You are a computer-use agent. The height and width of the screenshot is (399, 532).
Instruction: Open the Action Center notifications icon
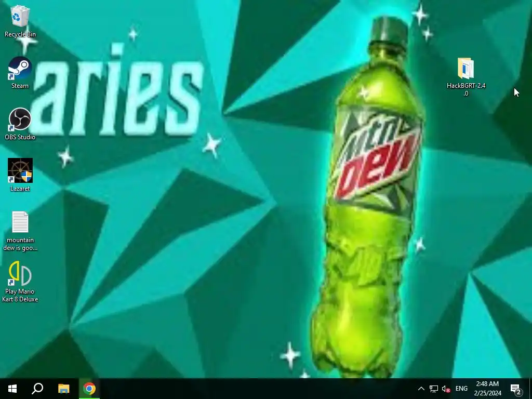(x=516, y=389)
